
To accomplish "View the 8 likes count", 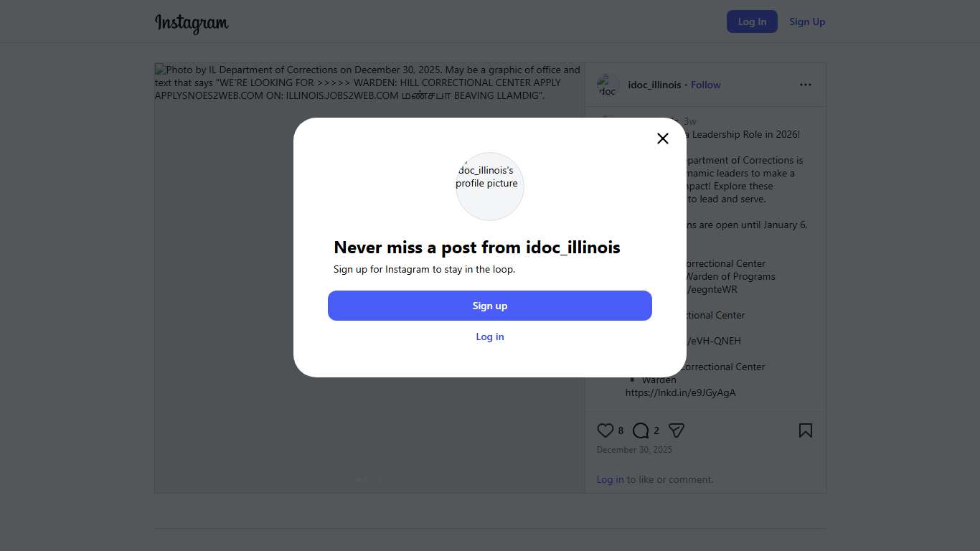I will tap(621, 430).
